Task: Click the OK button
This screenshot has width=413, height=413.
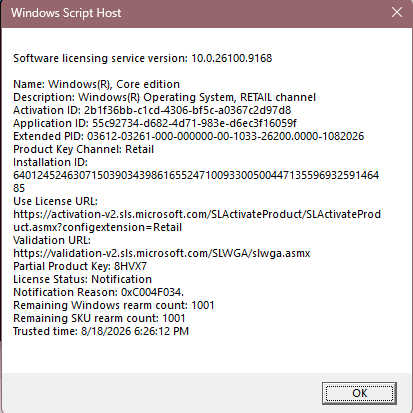Action: point(359,393)
